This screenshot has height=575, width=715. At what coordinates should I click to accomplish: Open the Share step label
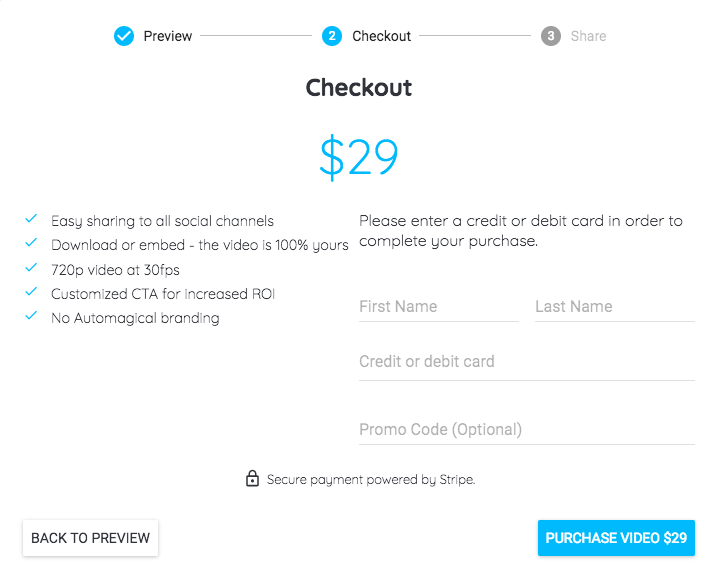(588, 36)
